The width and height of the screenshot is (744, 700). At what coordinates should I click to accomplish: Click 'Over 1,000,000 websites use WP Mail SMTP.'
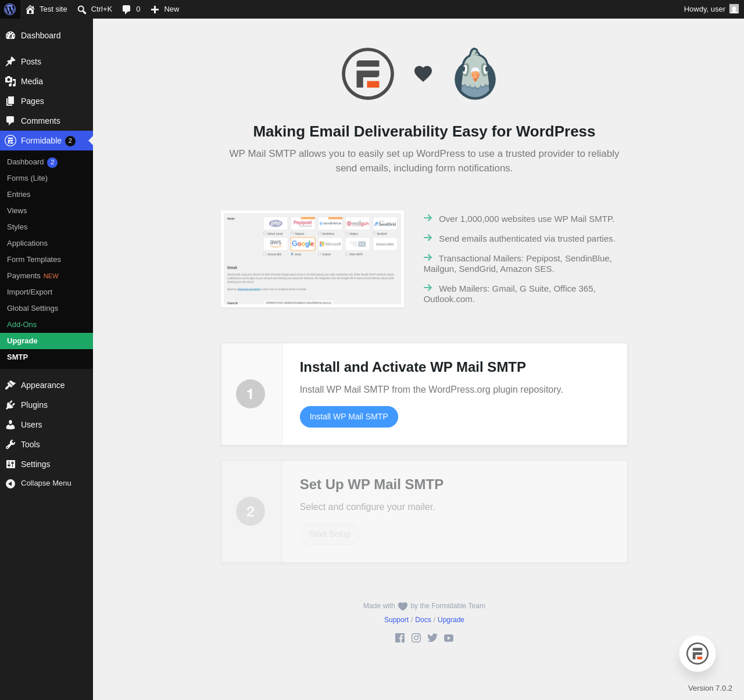527,219
